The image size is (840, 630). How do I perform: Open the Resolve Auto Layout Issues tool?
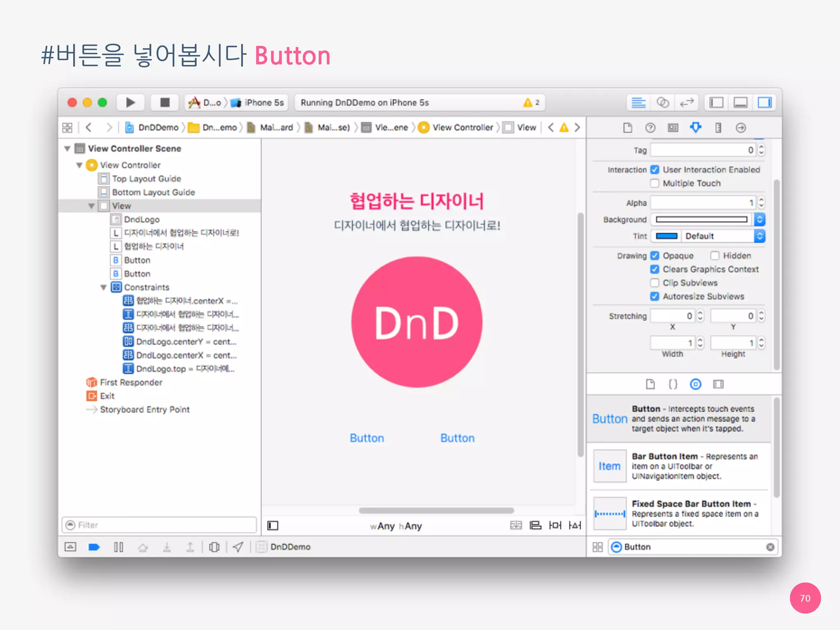575,525
